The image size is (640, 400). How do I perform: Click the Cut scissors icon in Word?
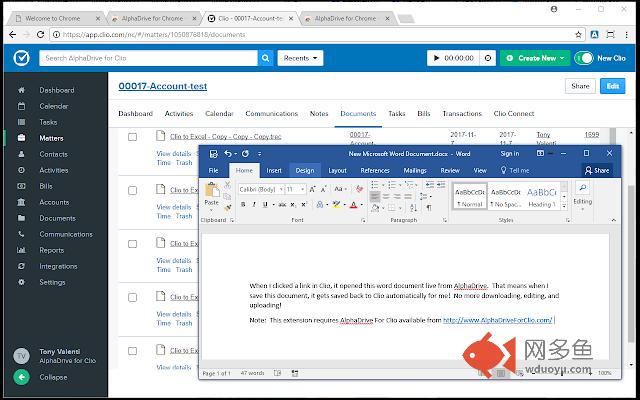pos(228,185)
